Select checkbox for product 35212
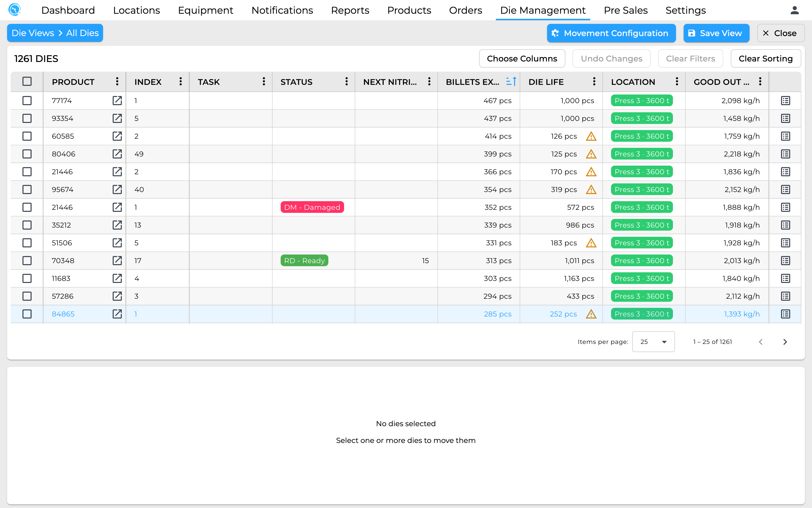This screenshot has height=508, width=812. pyautogui.click(x=27, y=225)
